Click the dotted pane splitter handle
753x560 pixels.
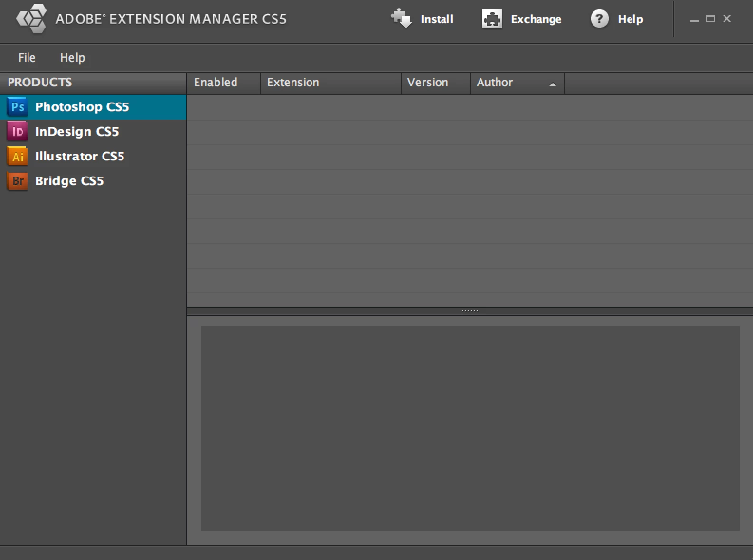click(x=470, y=311)
